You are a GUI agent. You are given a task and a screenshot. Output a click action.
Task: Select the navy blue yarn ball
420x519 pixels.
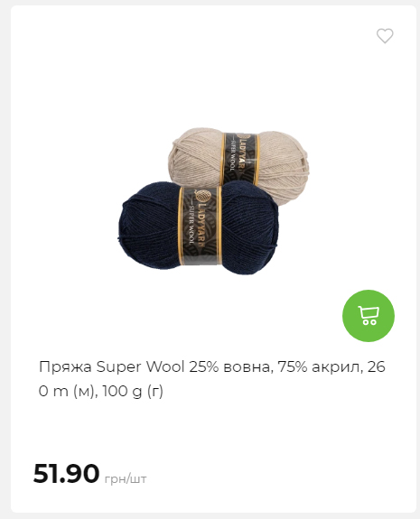tap(198, 228)
